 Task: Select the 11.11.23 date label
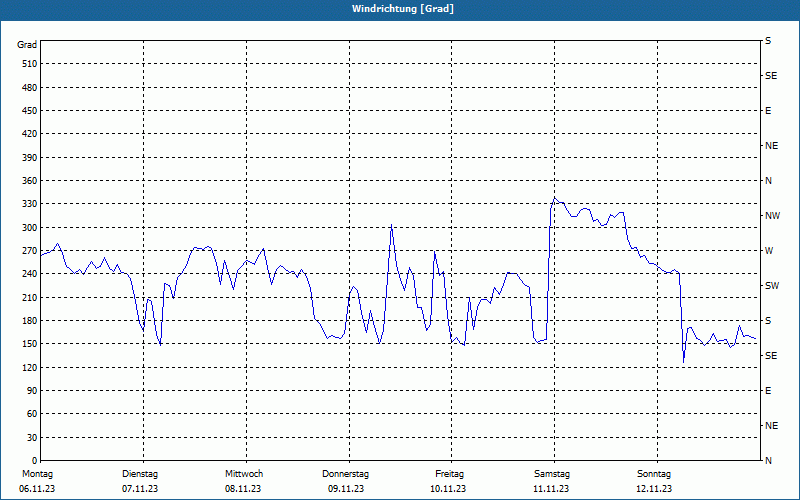(x=551, y=489)
